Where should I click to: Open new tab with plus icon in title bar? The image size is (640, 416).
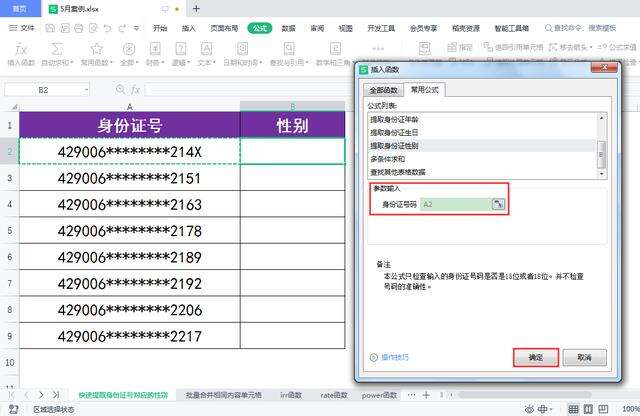coord(196,8)
